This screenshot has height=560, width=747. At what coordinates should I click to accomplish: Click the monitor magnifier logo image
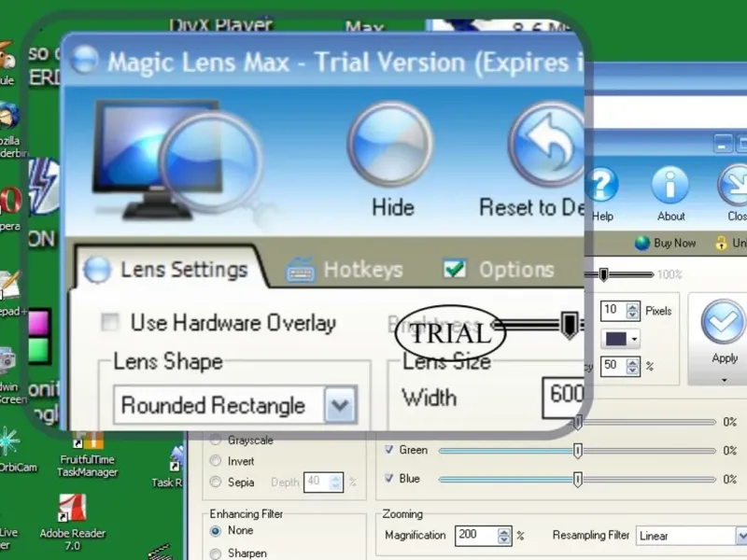click(177, 161)
